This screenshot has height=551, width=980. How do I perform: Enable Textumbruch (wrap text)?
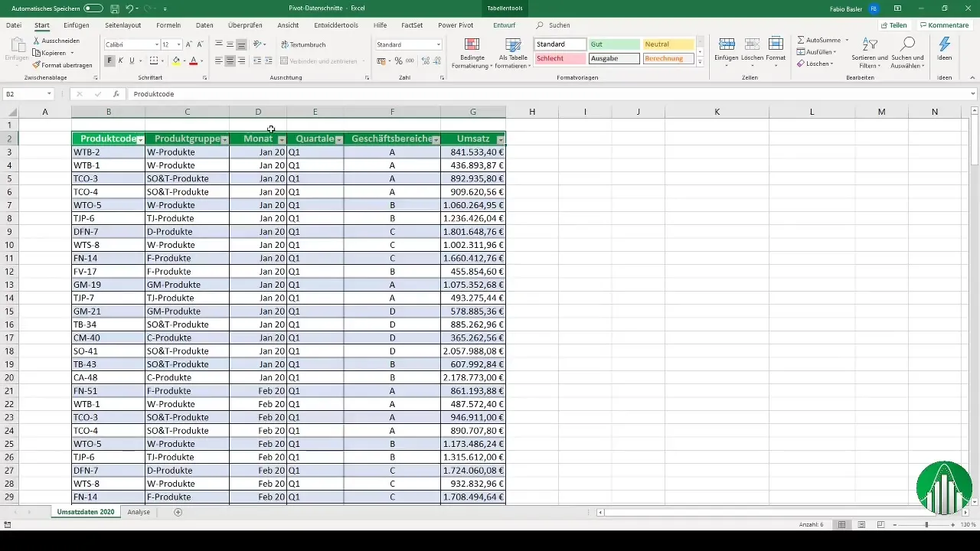click(303, 44)
